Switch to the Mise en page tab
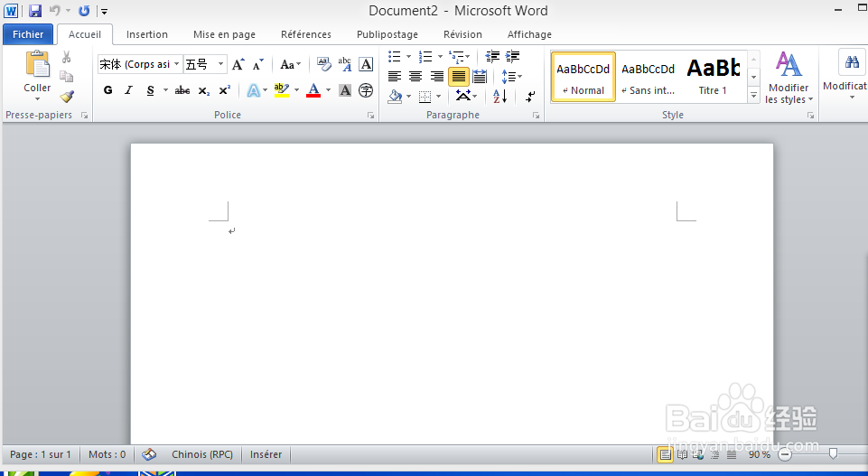 224,34
